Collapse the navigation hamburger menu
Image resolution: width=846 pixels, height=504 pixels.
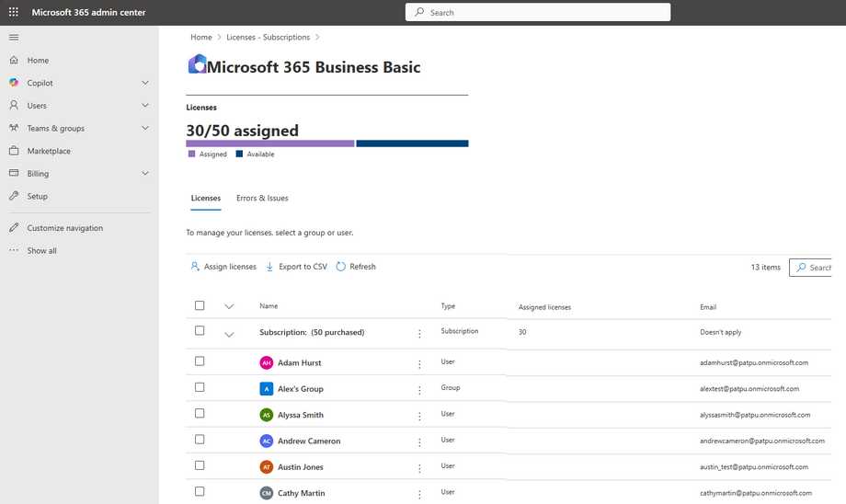pyautogui.click(x=14, y=38)
